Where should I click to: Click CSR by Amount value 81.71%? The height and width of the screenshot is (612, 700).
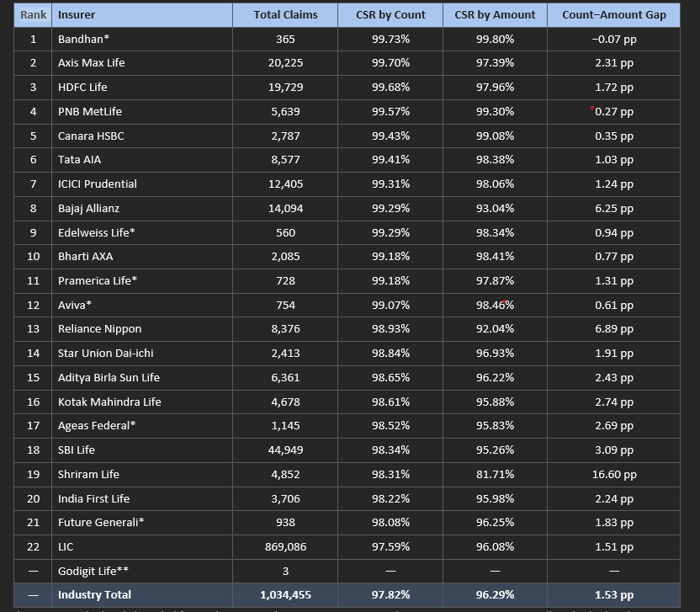495,475
